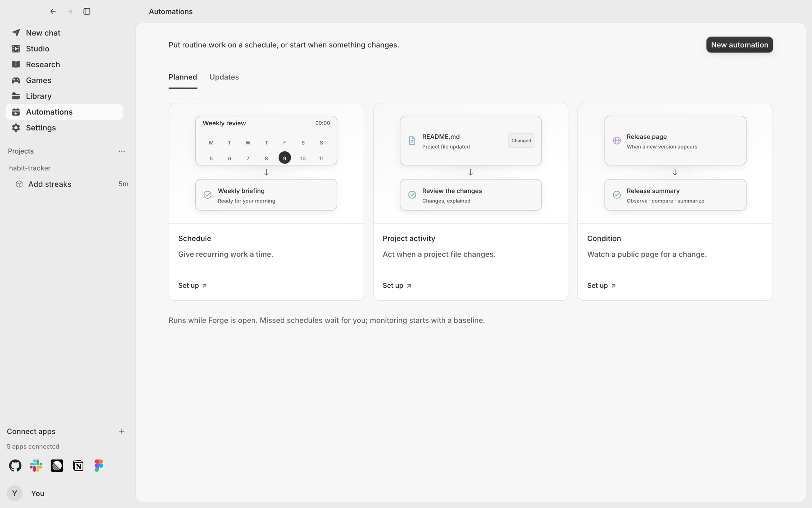
Task: Click the Release page globe icon
Action: [616, 141]
